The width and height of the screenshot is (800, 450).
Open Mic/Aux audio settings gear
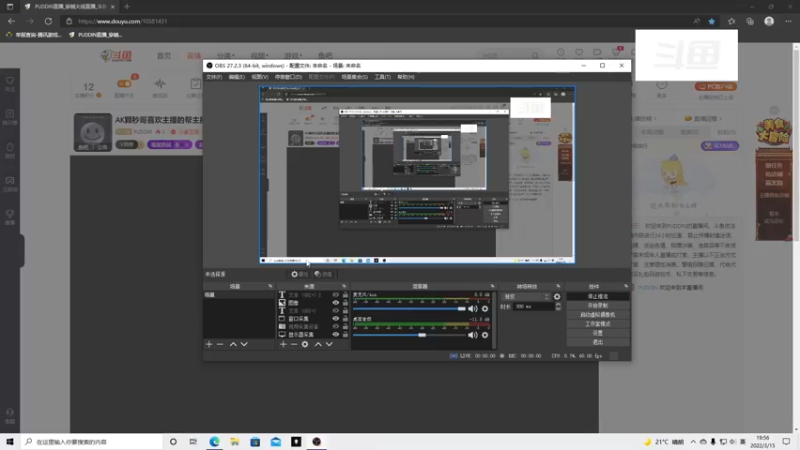[485, 309]
